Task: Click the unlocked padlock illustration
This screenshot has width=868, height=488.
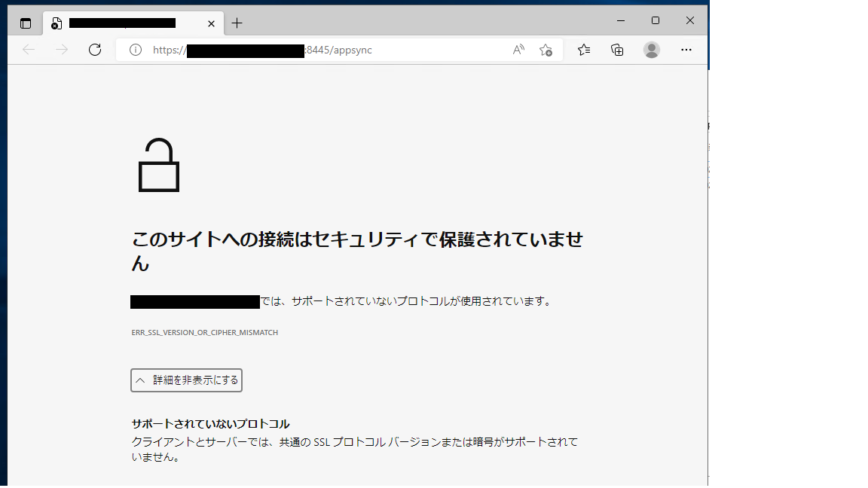Action: pos(160,166)
